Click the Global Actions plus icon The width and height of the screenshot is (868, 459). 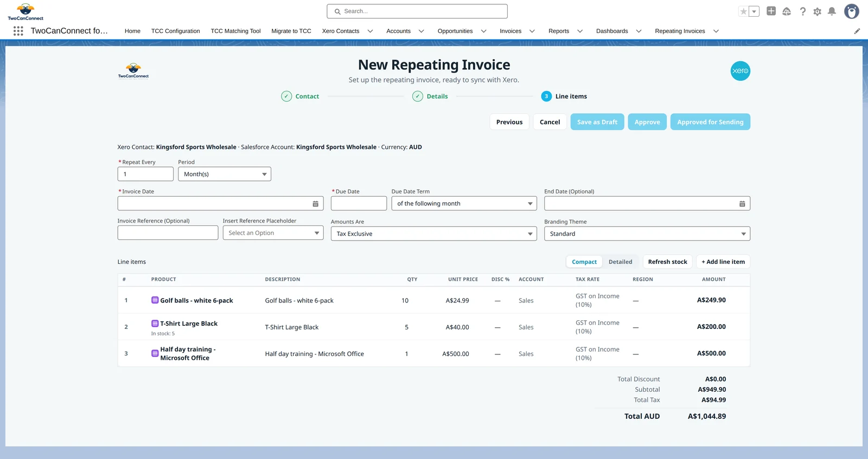(771, 11)
